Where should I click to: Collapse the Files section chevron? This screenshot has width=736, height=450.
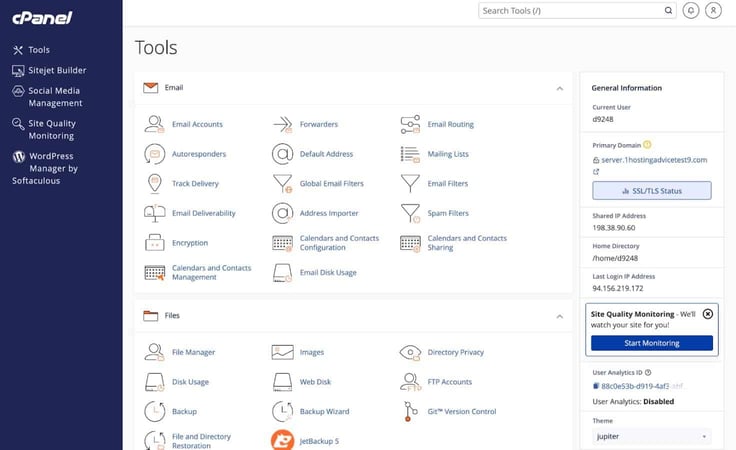click(x=560, y=316)
